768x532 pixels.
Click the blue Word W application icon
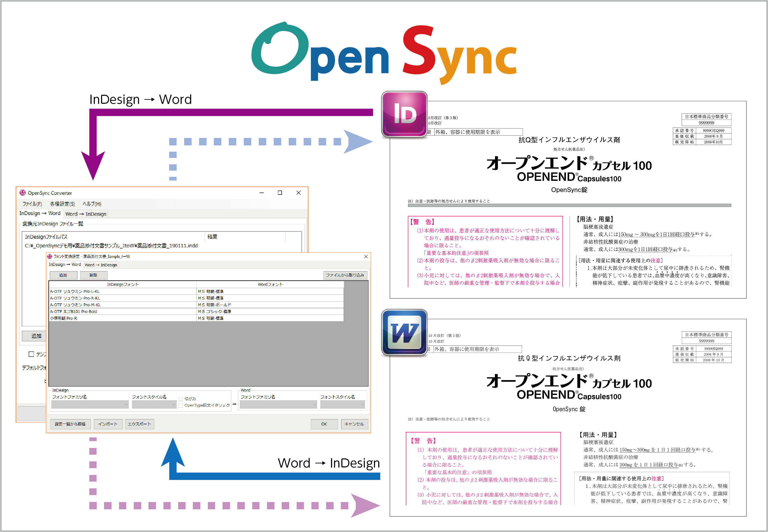(404, 332)
